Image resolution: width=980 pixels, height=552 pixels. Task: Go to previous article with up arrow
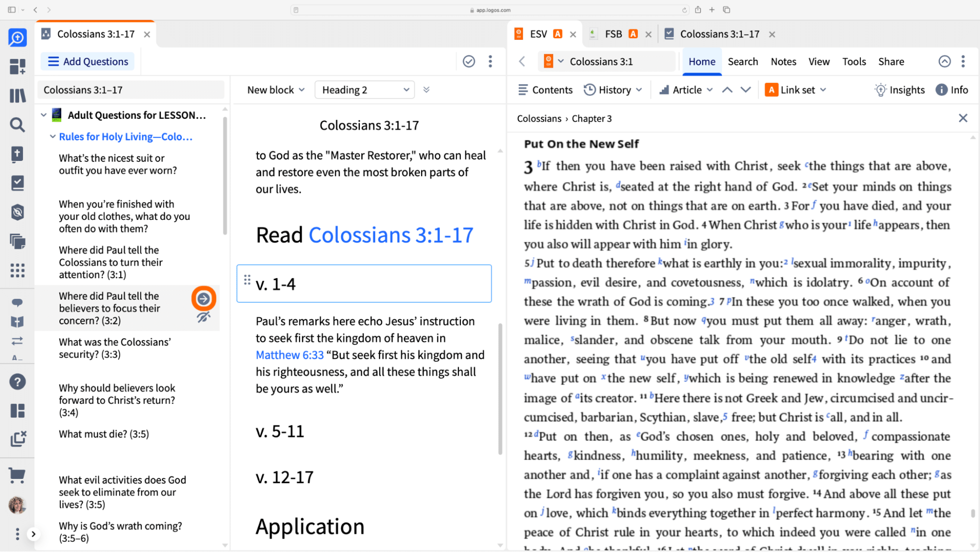[x=728, y=90]
